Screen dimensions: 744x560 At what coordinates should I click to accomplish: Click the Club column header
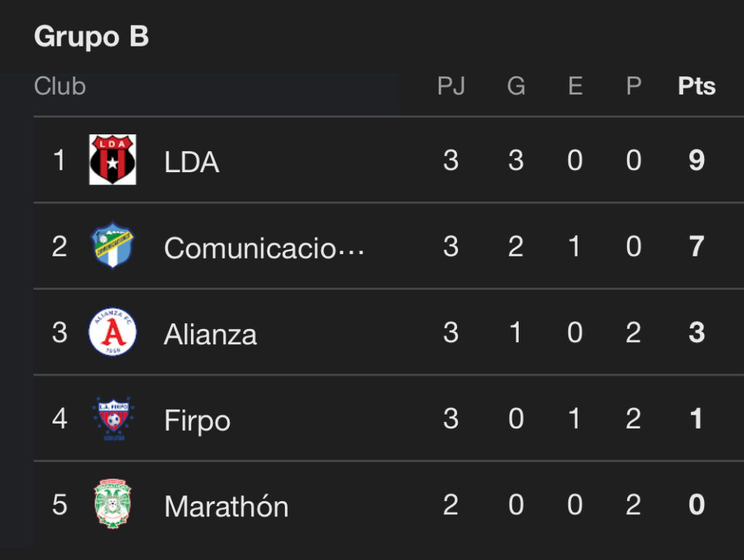point(60,86)
